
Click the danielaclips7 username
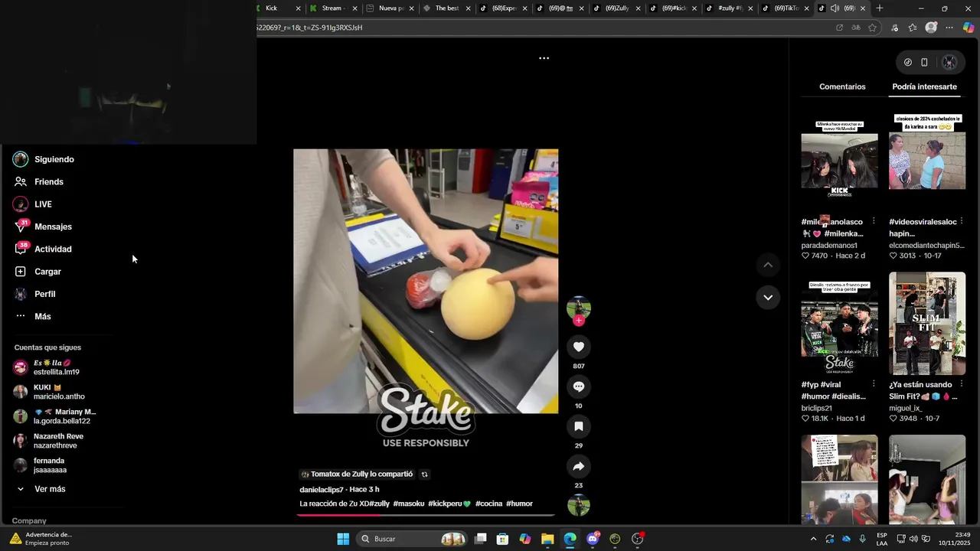[322, 490]
